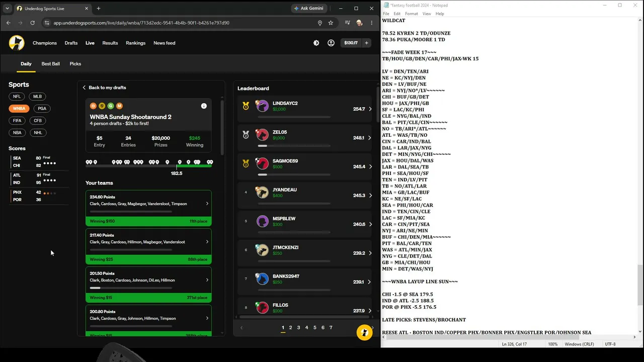Switch to the Picks tab

pyautogui.click(x=75, y=64)
